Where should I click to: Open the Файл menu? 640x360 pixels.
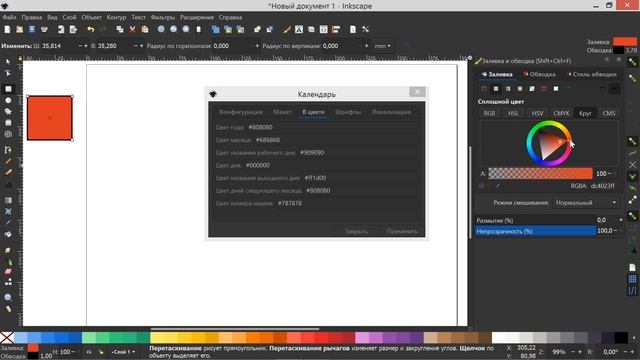tap(9, 17)
